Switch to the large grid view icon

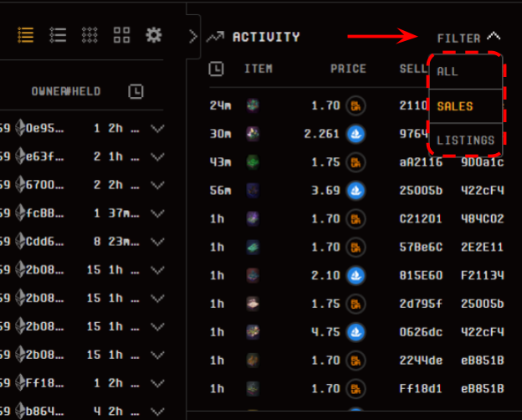(121, 35)
